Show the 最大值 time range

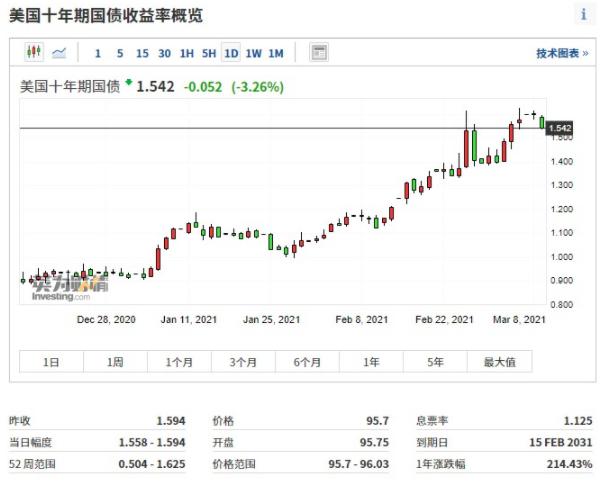tap(499, 362)
